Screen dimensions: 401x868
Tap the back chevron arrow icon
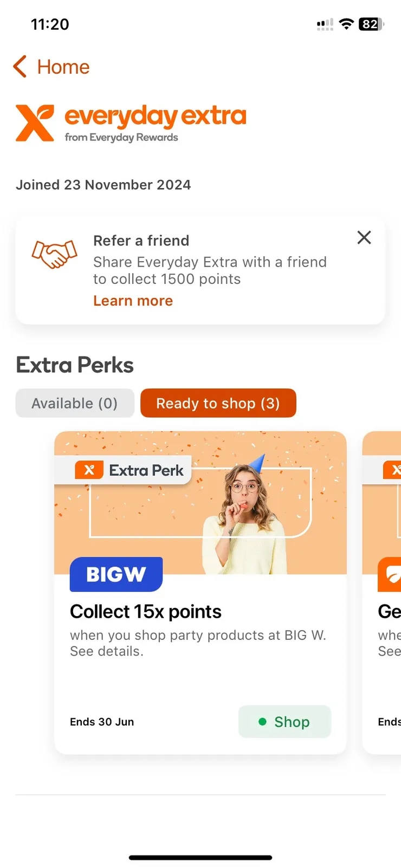pyautogui.click(x=20, y=67)
